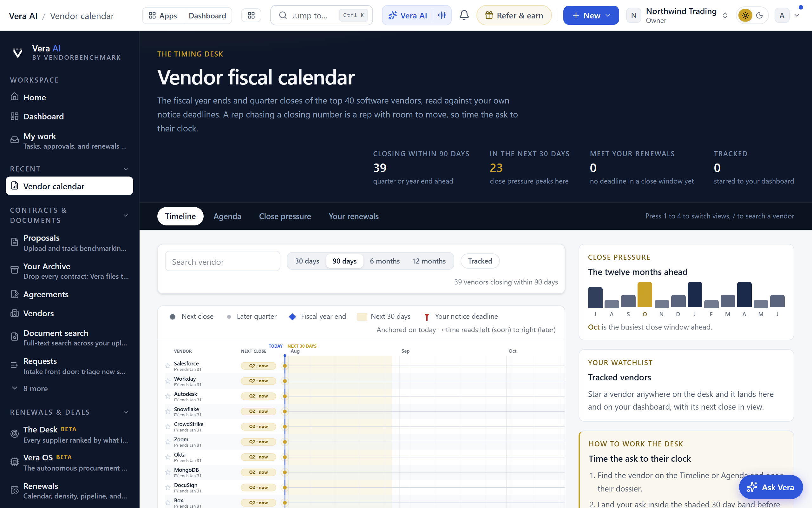This screenshot has width=812, height=508.
Task: Select the 12 months range
Action: coord(429,261)
